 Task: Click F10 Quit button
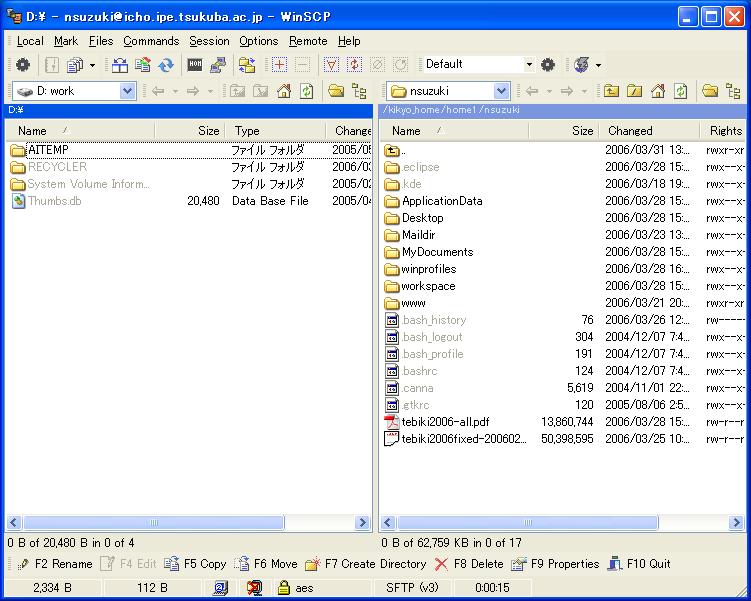pyautogui.click(x=639, y=564)
